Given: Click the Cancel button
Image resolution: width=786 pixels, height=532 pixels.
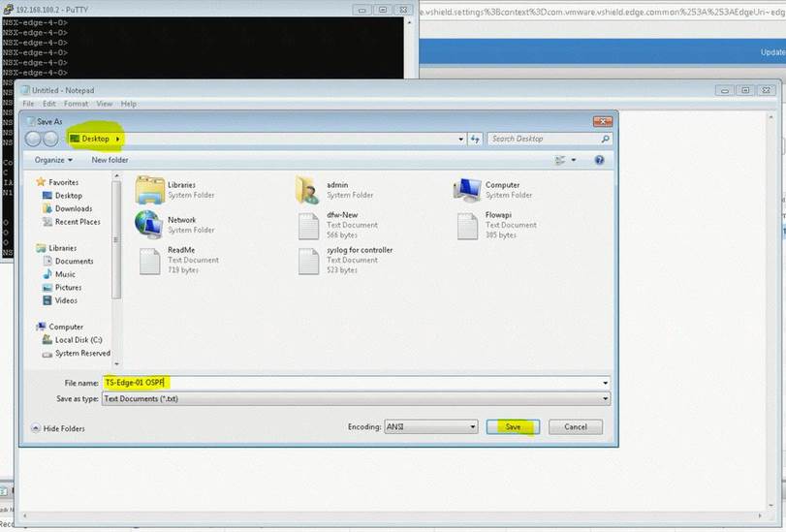Looking at the screenshot, I should pyautogui.click(x=576, y=426).
